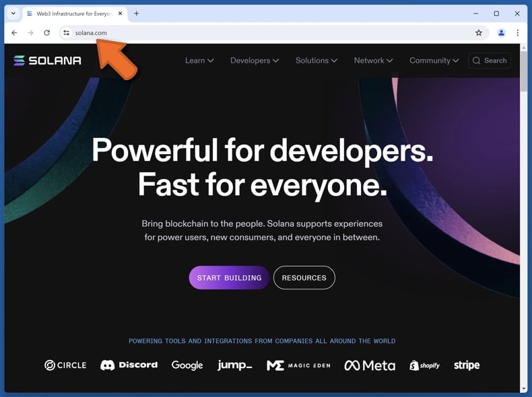Image resolution: width=532 pixels, height=397 pixels.
Task: Expand the Network menu
Action: point(373,61)
